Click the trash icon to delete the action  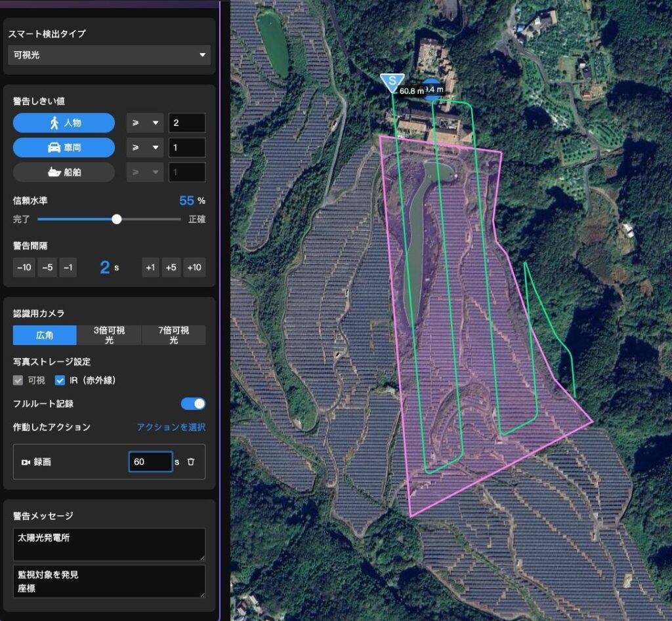[191, 462]
